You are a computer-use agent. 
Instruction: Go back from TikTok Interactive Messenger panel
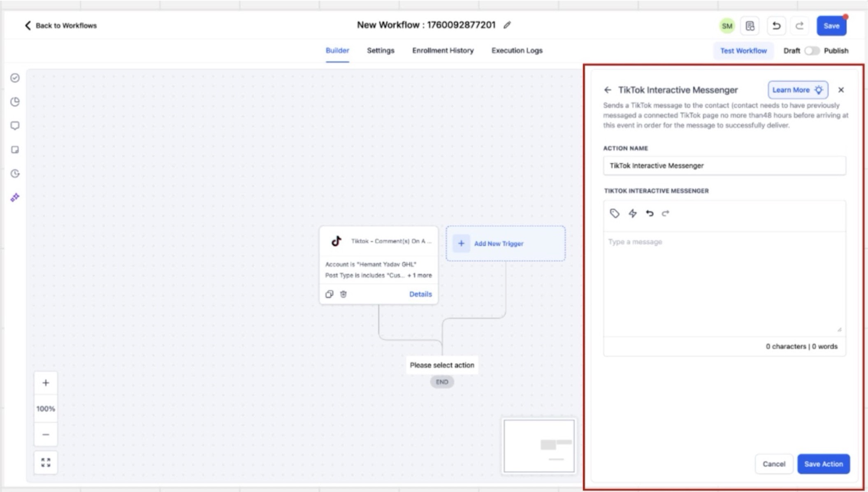click(x=608, y=90)
